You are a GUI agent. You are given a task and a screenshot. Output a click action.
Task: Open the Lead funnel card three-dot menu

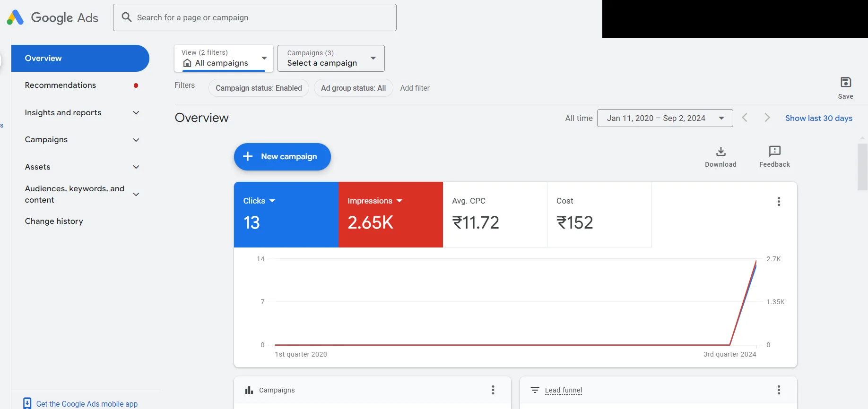(779, 390)
